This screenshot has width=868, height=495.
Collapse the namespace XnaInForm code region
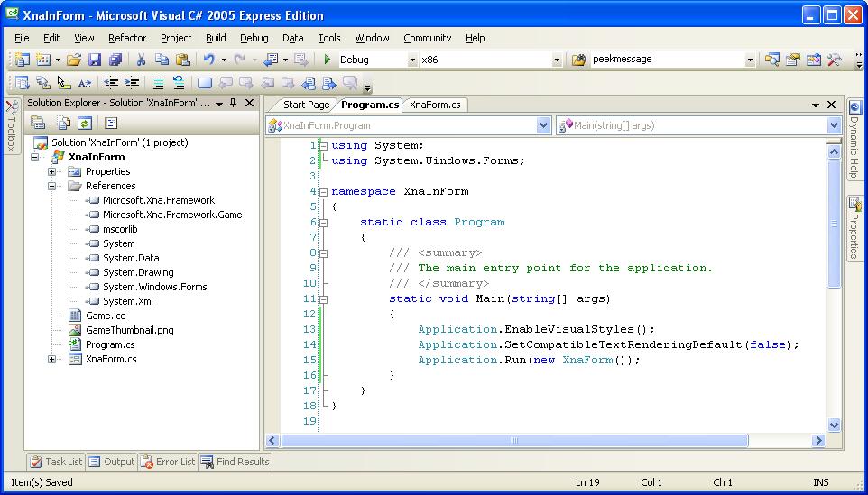(323, 191)
